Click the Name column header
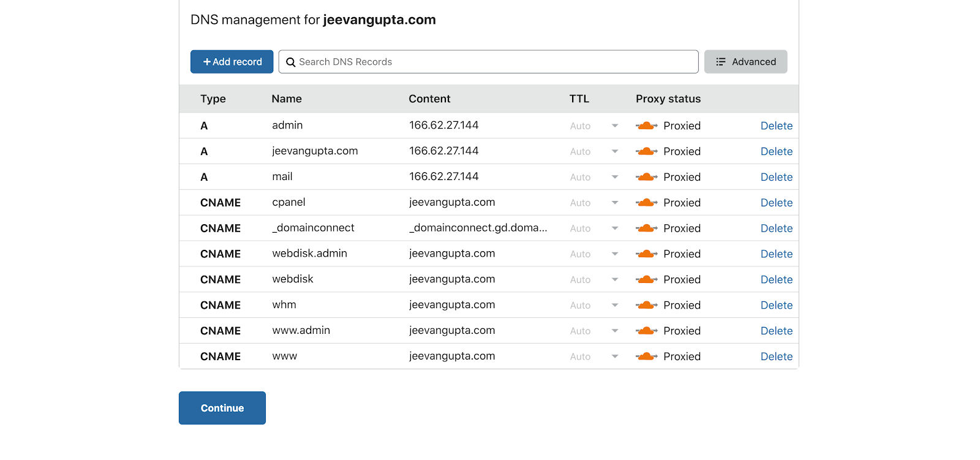The width and height of the screenshot is (980, 460). click(287, 99)
